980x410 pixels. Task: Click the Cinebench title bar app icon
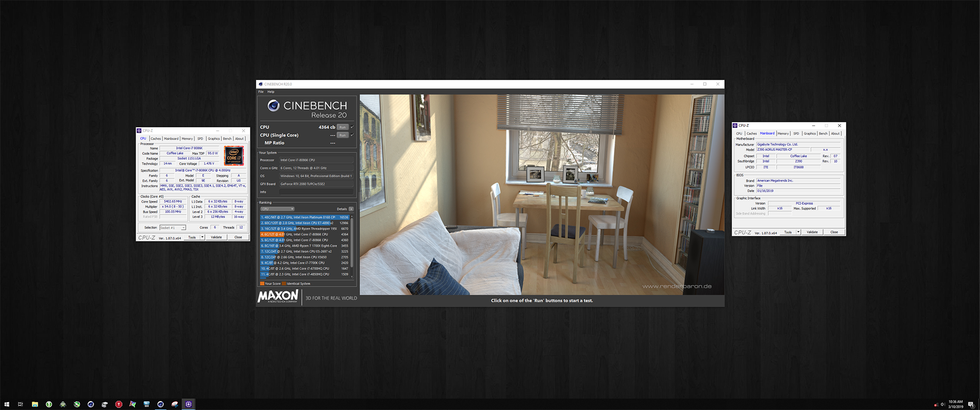pos(261,84)
